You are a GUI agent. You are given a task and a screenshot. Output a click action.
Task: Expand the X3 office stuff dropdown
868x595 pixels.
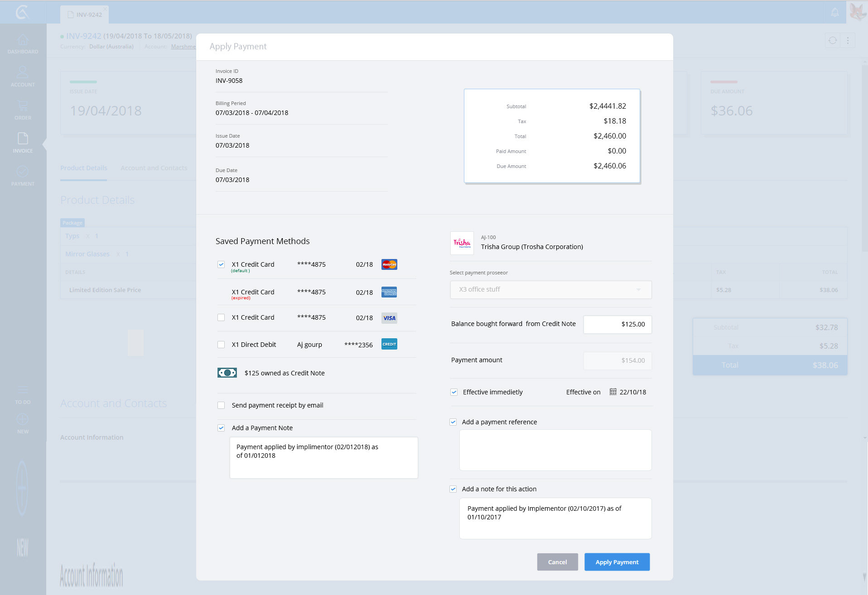point(550,289)
